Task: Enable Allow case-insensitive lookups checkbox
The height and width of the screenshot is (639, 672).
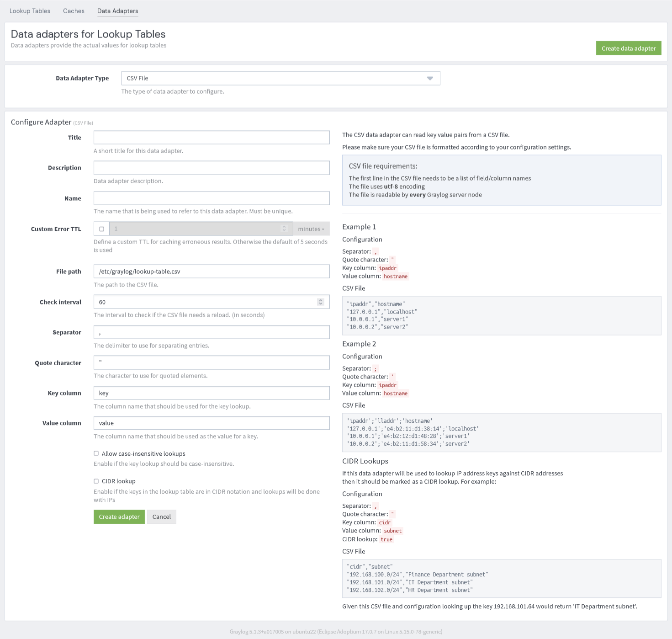Action: 96,453
